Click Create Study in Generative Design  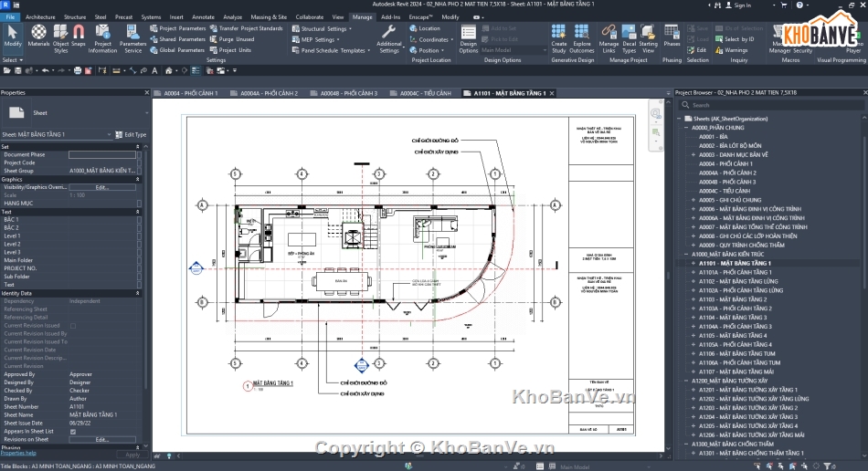tap(558, 38)
